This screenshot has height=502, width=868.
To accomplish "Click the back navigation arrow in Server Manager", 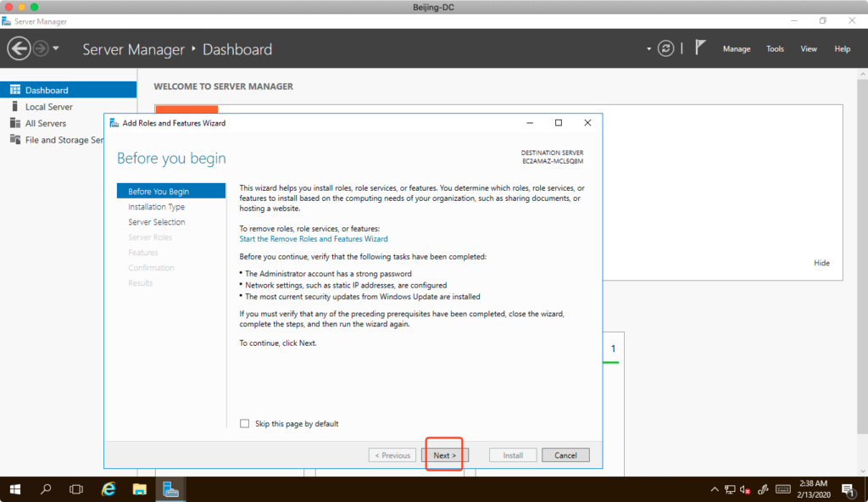I will [x=19, y=48].
